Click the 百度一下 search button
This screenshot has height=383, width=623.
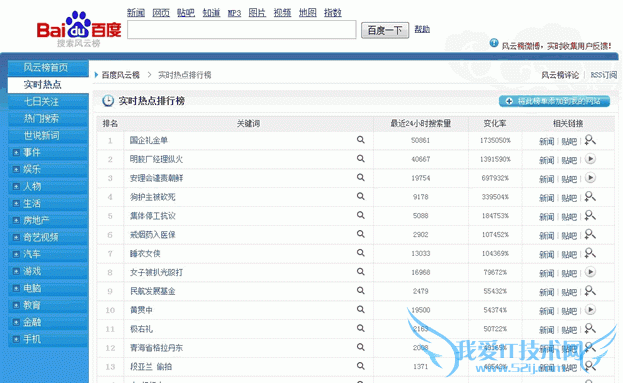(385, 30)
